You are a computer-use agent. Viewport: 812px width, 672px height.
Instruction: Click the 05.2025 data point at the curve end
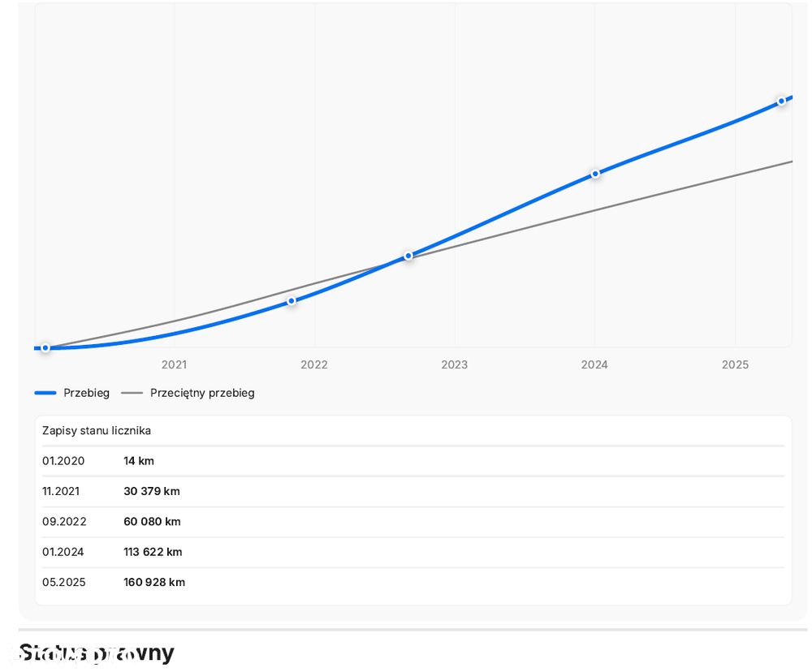coord(782,101)
